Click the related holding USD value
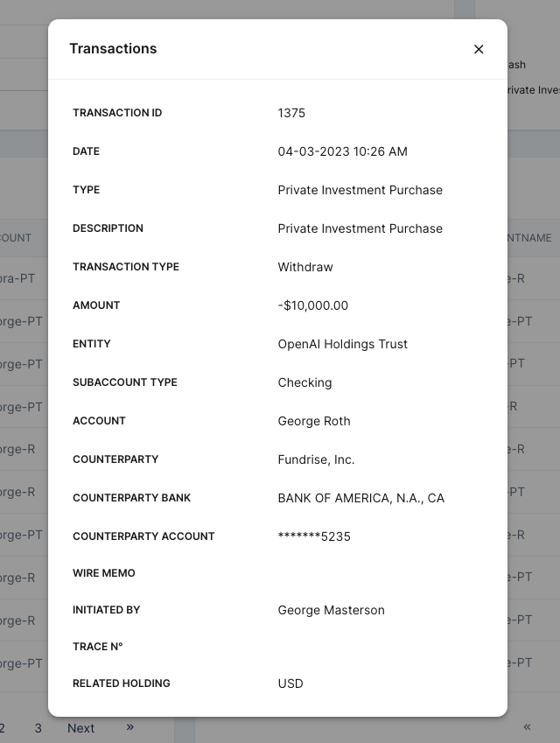 [290, 683]
